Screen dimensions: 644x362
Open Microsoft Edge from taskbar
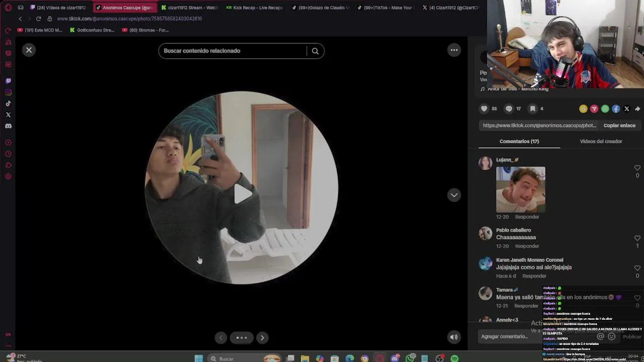(350, 358)
